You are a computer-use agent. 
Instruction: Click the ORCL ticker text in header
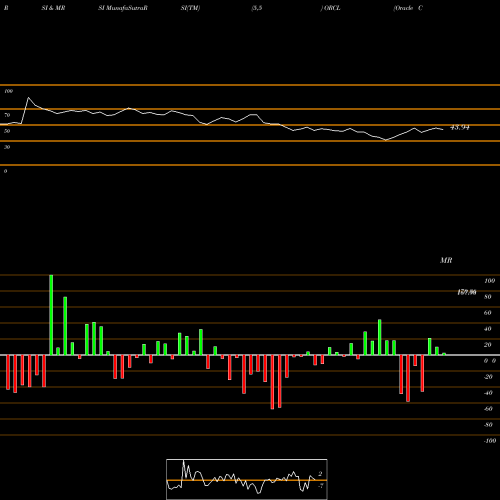[332, 8]
